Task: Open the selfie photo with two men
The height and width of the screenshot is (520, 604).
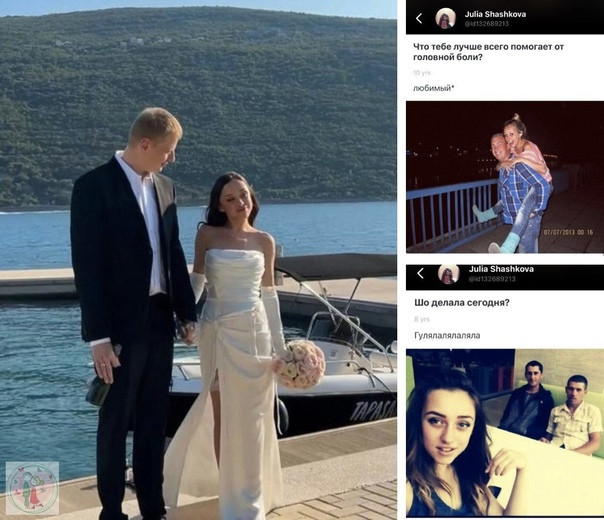Action: pos(505,433)
